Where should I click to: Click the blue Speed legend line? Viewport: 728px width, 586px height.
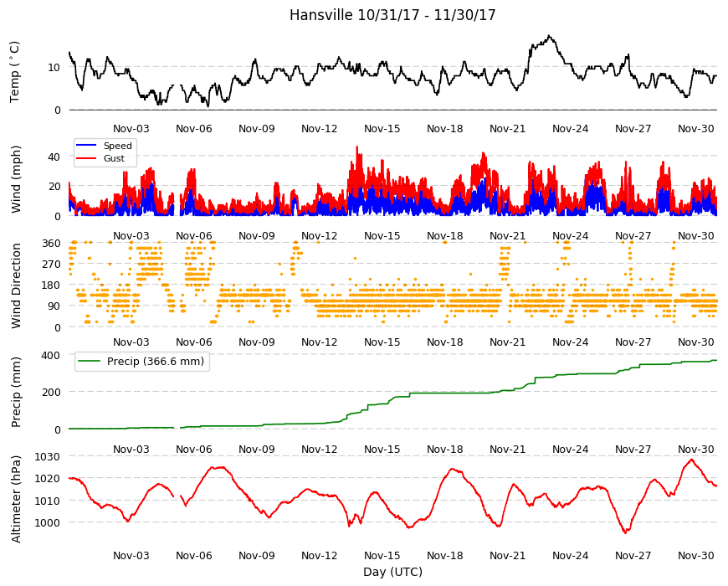pyautogui.click(x=86, y=146)
